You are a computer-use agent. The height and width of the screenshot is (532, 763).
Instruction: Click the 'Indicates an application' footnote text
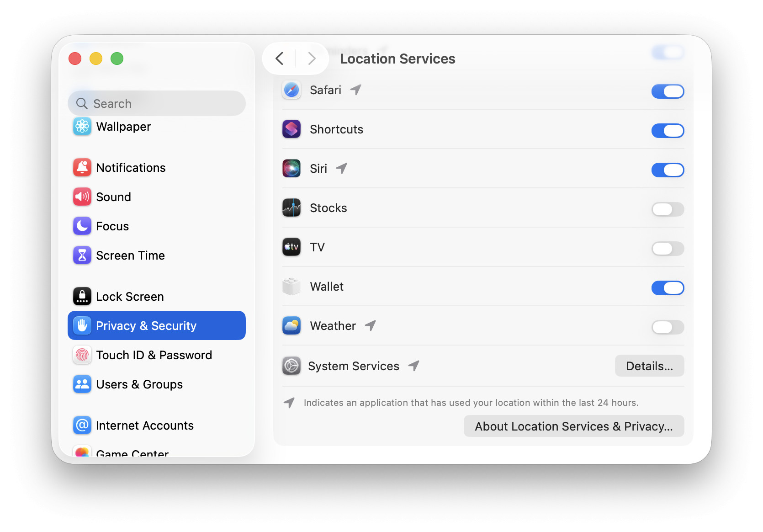click(x=471, y=403)
